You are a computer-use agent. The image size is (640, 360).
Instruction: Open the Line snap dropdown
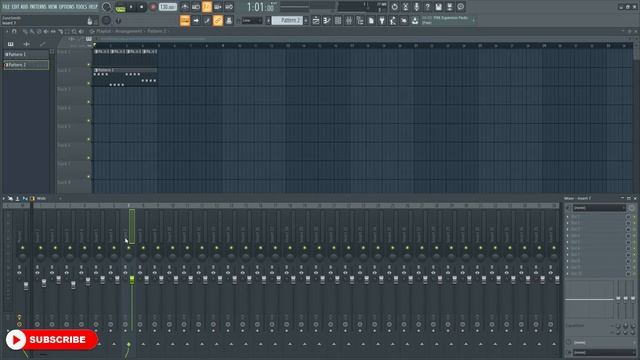pos(252,20)
